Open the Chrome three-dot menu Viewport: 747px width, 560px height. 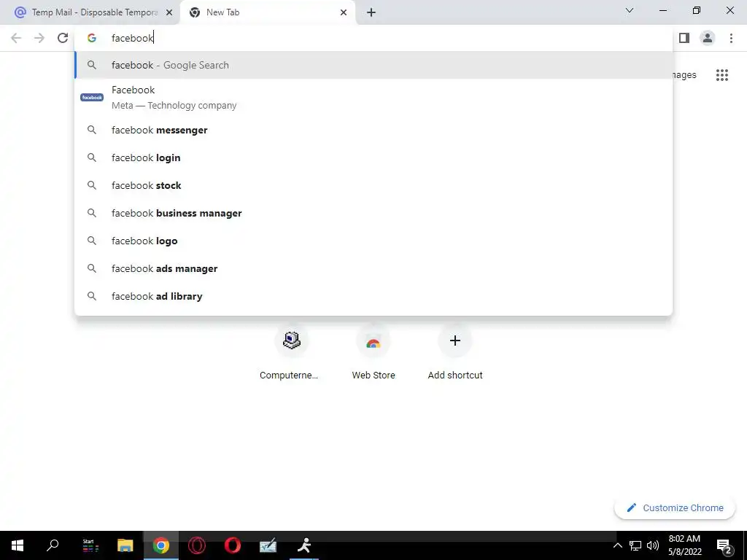(x=731, y=38)
